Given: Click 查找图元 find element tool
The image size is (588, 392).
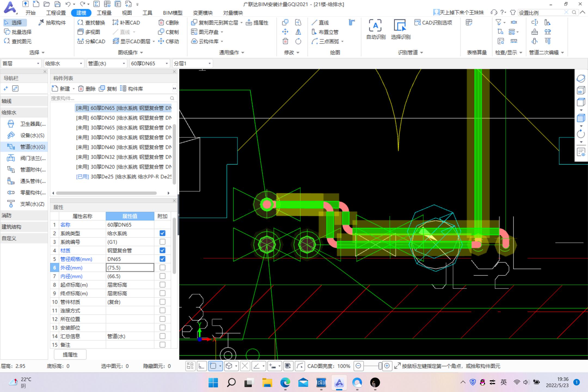Looking at the screenshot, I should pos(18,41).
